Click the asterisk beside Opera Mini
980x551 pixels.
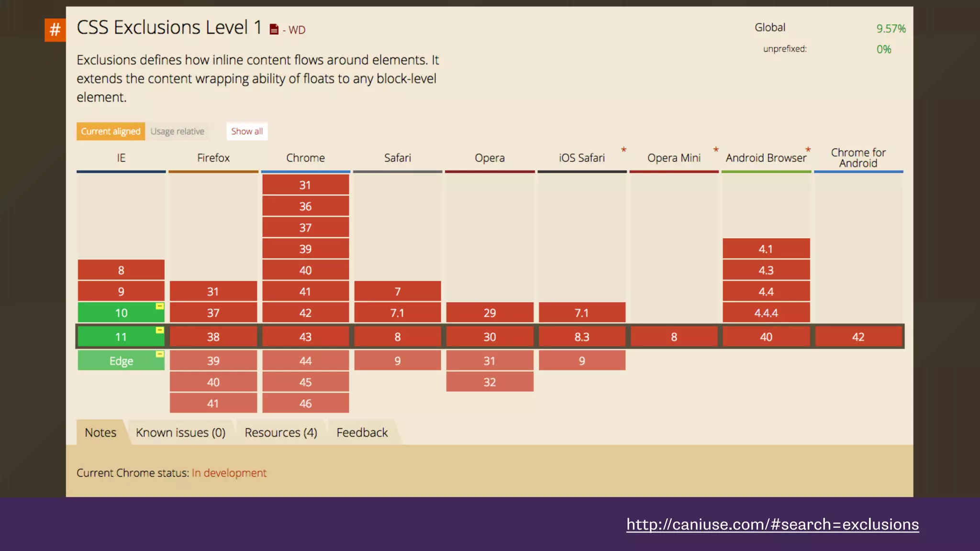coord(716,150)
